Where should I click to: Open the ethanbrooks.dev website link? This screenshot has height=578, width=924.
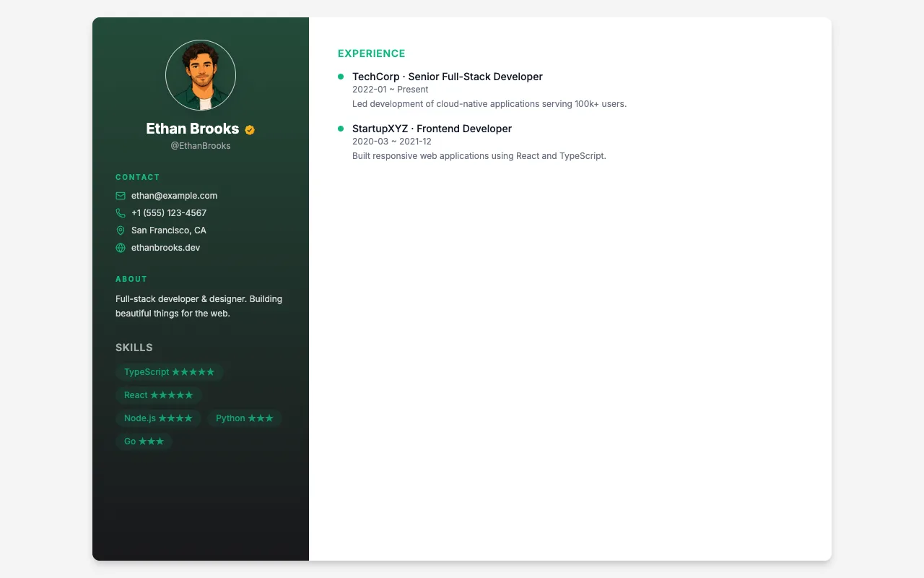(166, 248)
